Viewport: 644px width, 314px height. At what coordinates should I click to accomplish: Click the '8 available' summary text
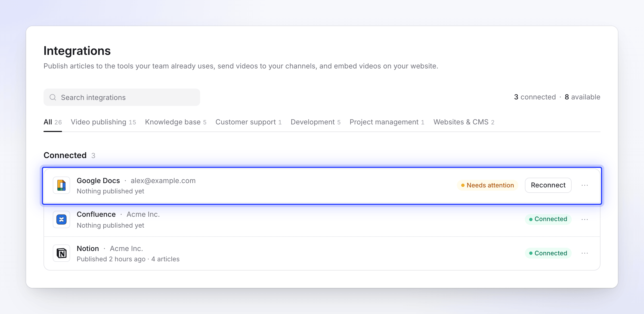point(583,97)
